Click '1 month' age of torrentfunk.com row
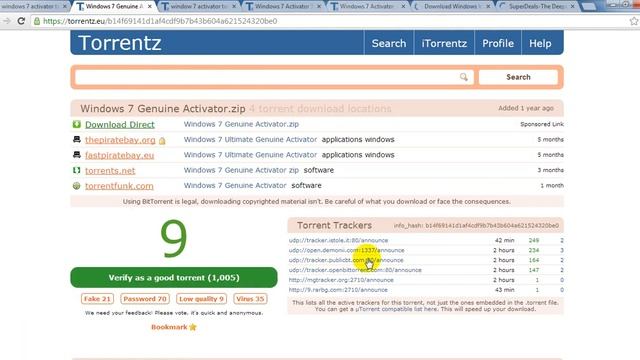 tap(552, 185)
